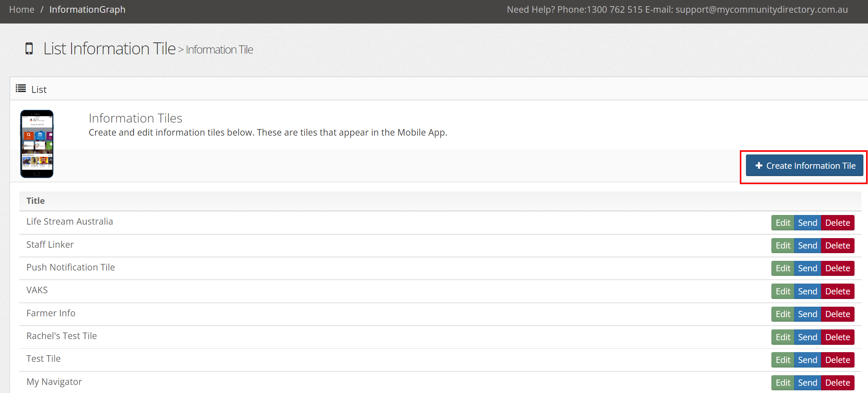Delete the VAKS tile

coord(838,291)
